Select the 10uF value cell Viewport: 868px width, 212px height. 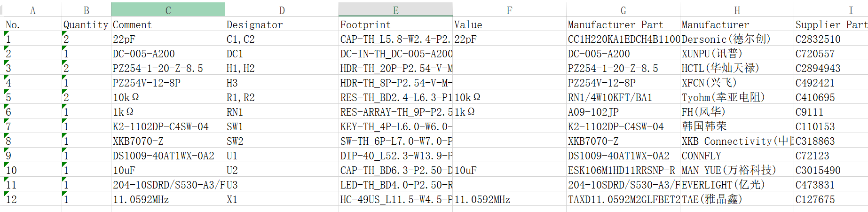click(509, 171)
